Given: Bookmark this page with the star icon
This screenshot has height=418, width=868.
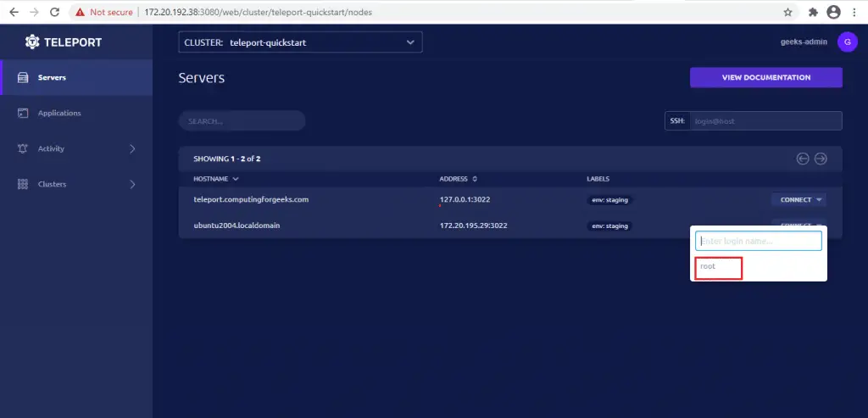Looking at the screenshot, I should click(x=787, y=12).
